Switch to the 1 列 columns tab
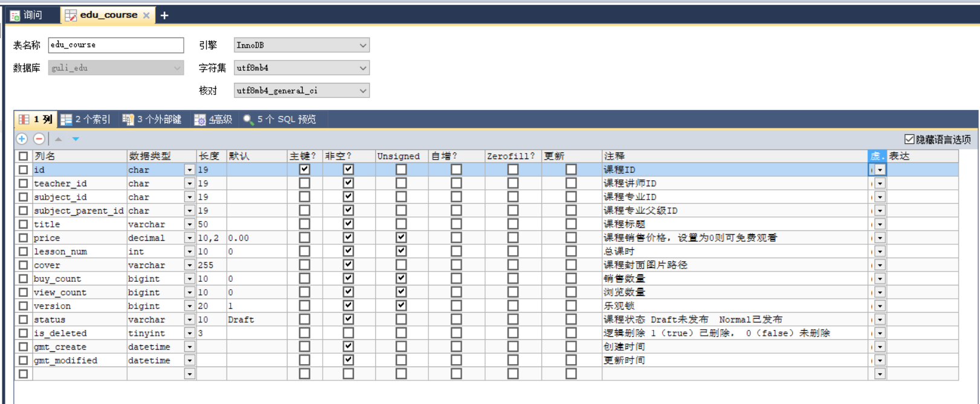Screen dimensions: 980x404 [x=36, y=120]
